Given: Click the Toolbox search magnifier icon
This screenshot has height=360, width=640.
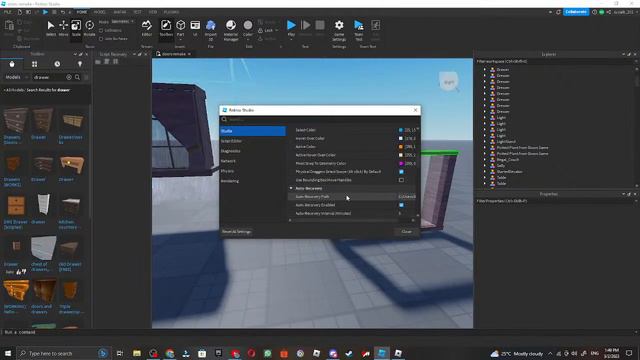Looking at the screenshot, I should (77, 77).
